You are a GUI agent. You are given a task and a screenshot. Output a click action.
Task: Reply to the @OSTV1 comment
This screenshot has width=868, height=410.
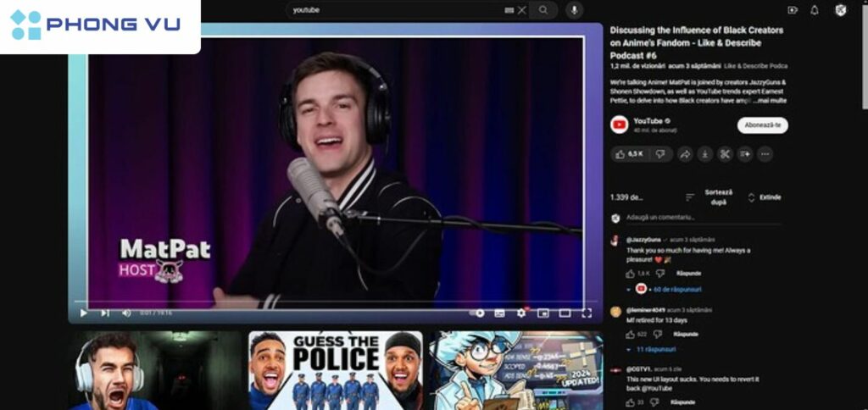point(682,402)
